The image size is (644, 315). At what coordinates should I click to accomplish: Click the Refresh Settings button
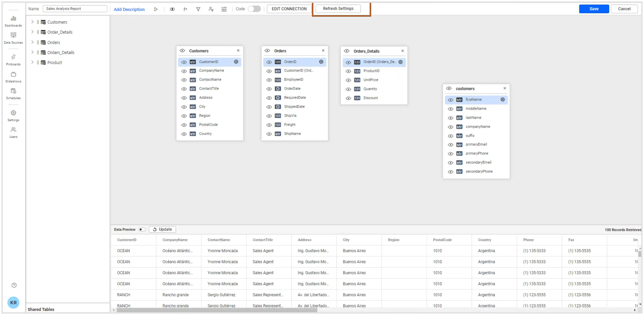[x=338, y=9]
